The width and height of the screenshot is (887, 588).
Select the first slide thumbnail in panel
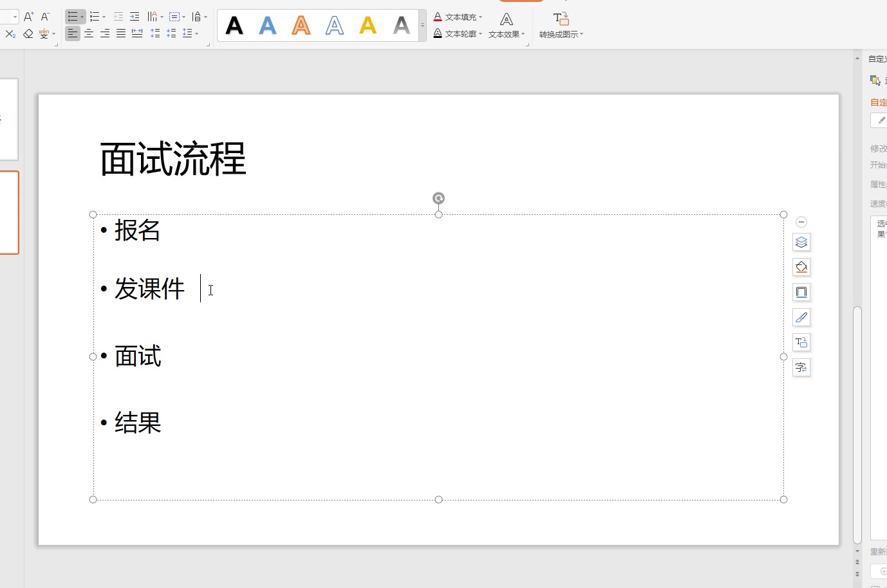9,120
